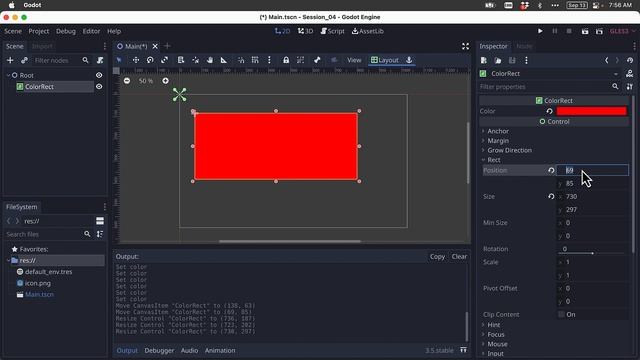Switch to the Script workspace
This screenshot has height=360, width=640.
pos(333,31)
